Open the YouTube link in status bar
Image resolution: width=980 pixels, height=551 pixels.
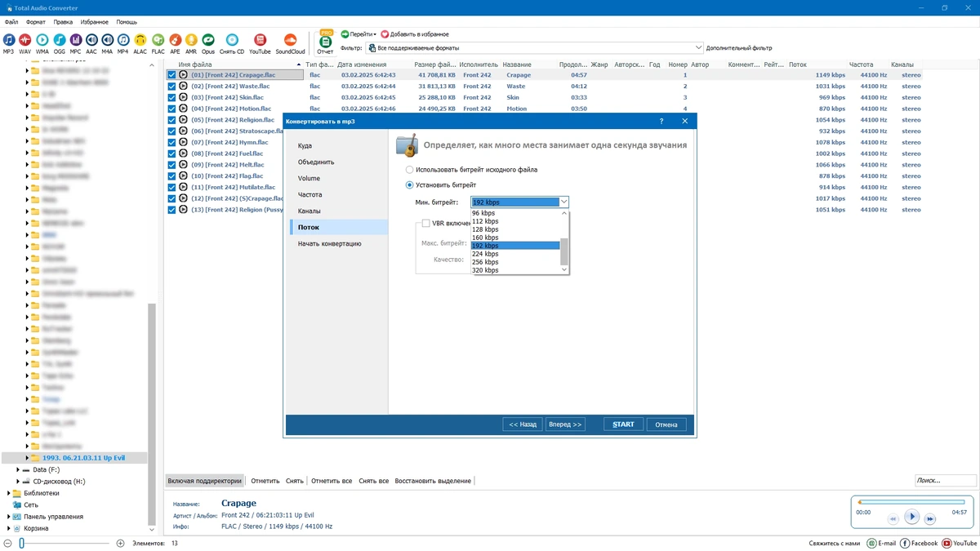[960, 543]
